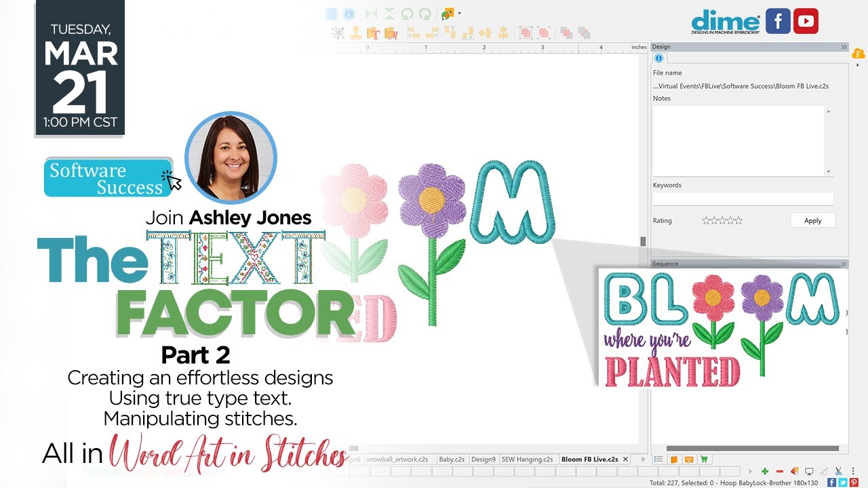
Task: Select the Bloom FB Live.c2s tab
Action: pyautogui.click(x=589, y=459)
